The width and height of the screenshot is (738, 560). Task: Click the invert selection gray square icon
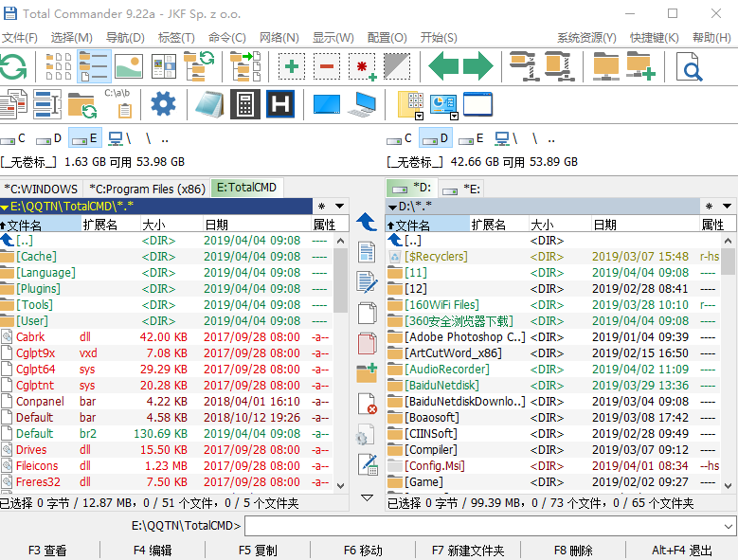pos(397,66)
